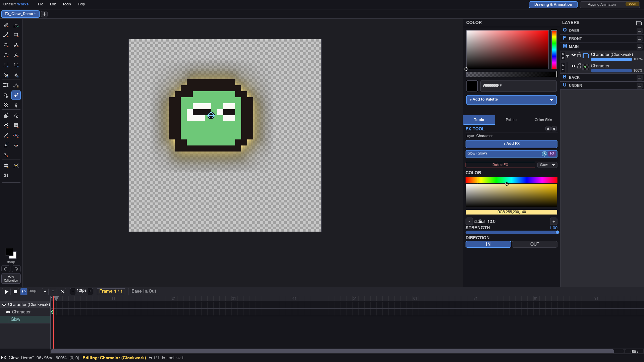Screen dimensions: 644x362
Task: Select the checkerboard dither tool
Action: [x=6, y=105]
